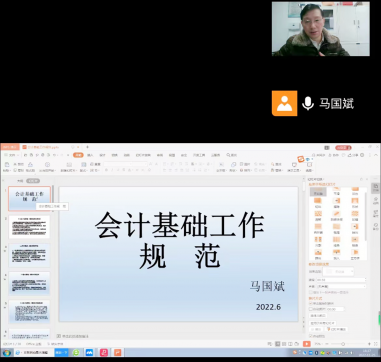The height and width of the screenshot is (362, 381).
Task: Select slide 3 thumbnail
Action: (x=29, y=255)
